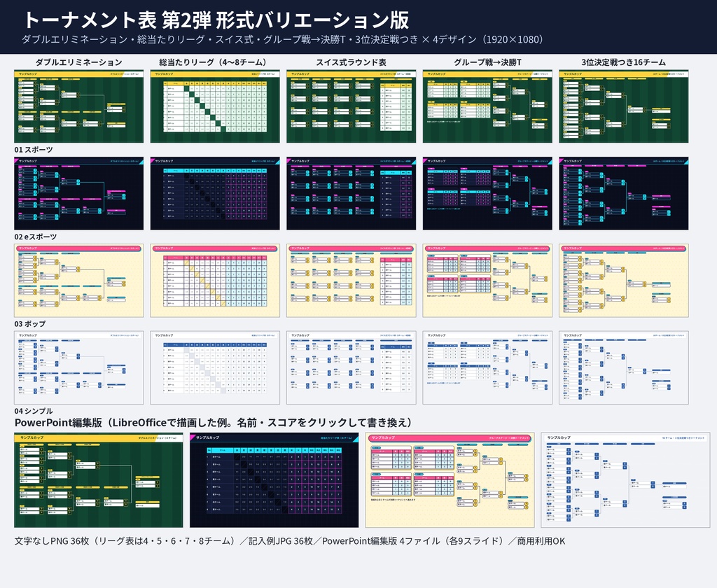This screenshot has height=588, width=717.
Task: Open the large yellow group stage PowerPoint example
Action: (x=450, y=480)
